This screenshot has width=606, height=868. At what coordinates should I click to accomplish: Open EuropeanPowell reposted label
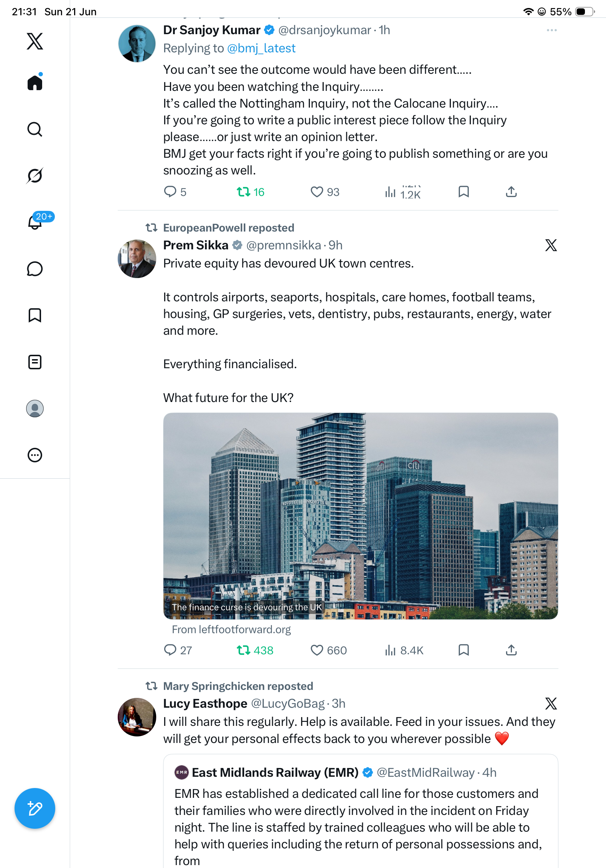click(229, 228)
